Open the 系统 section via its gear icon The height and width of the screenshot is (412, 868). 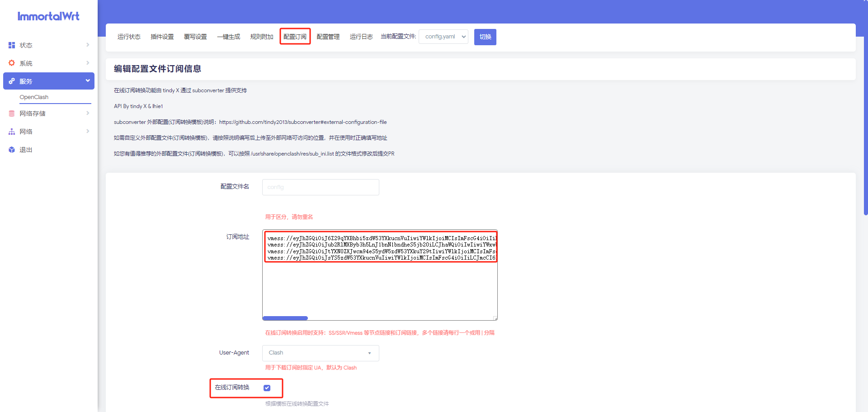(x=11, y=63)
